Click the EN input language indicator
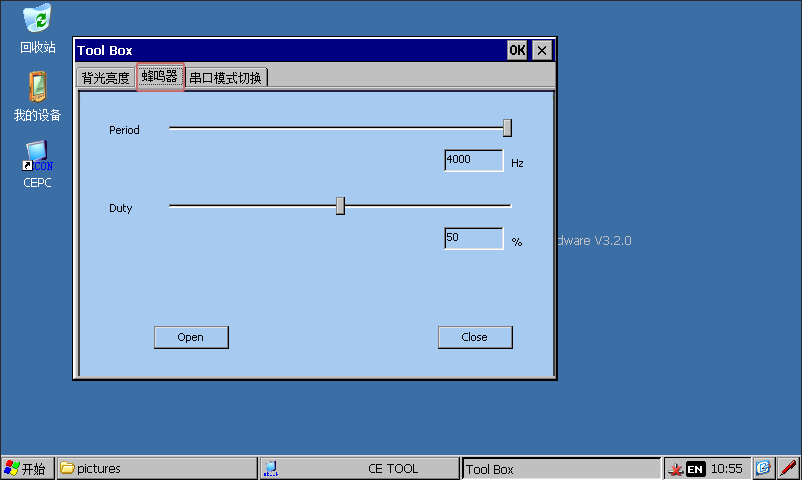This screenshot has width=802, height=480. 695,469
